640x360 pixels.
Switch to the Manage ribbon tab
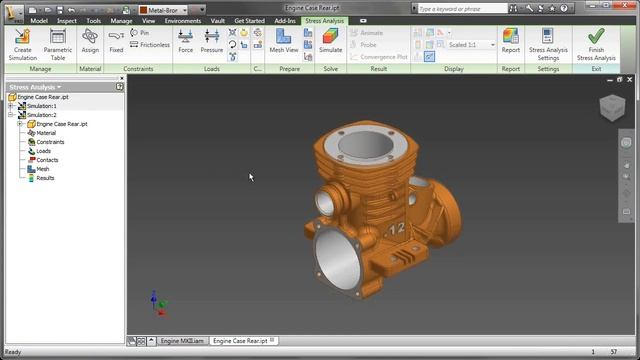121,21
